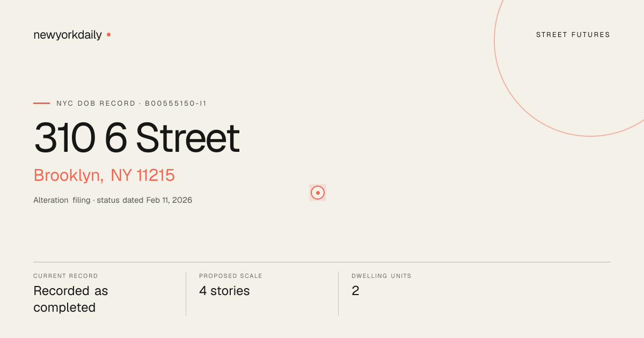Click the Feb 11, 2026 date
Image resolution: width=644 pixels, height=338 pixels.
(x=169, y=200)
